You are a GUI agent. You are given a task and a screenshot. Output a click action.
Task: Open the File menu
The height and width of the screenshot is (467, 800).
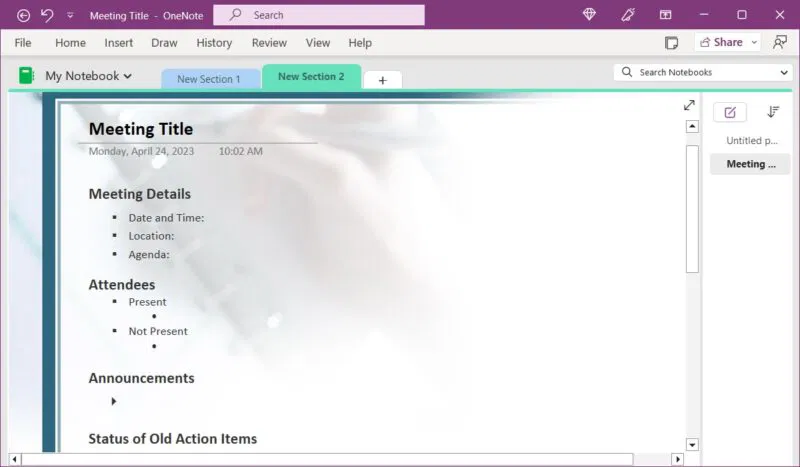point(23,43)
